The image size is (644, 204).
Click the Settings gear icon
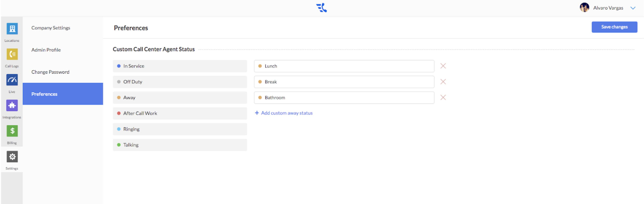(12, 157)
